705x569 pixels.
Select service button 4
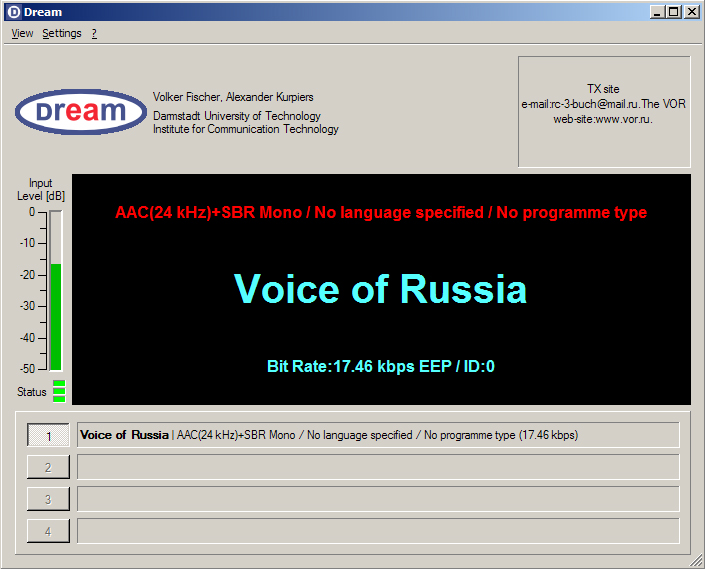click(x=48, y=531)
